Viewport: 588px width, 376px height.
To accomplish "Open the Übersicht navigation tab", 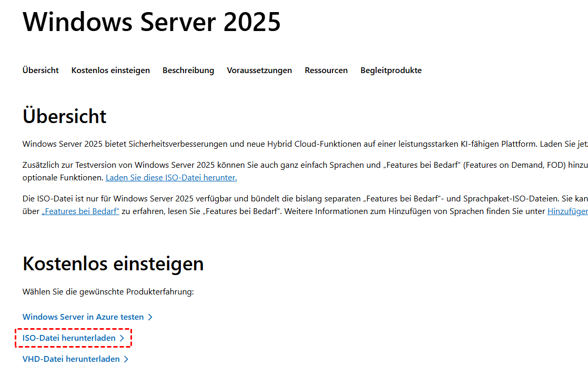I will coord(40,70).
